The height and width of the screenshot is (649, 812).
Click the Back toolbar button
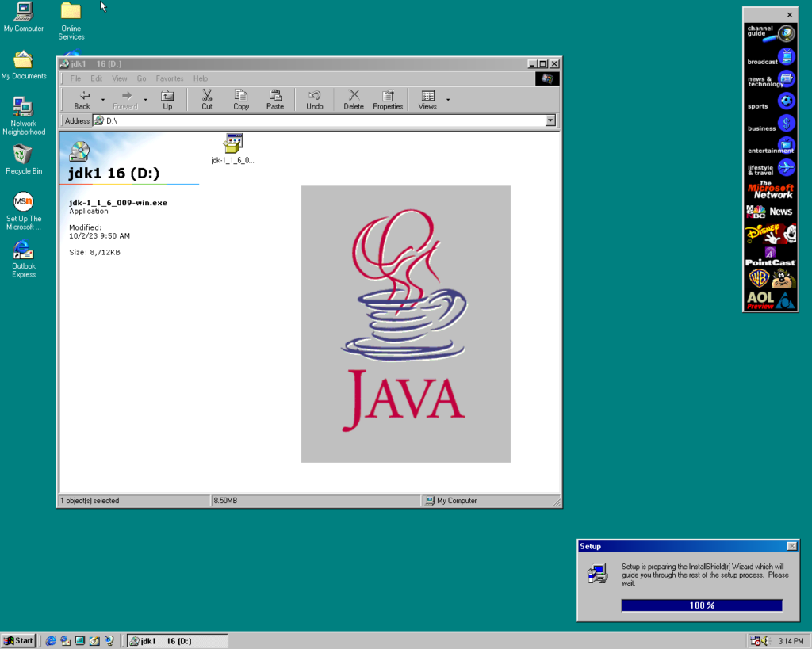(x=82, y=100)
